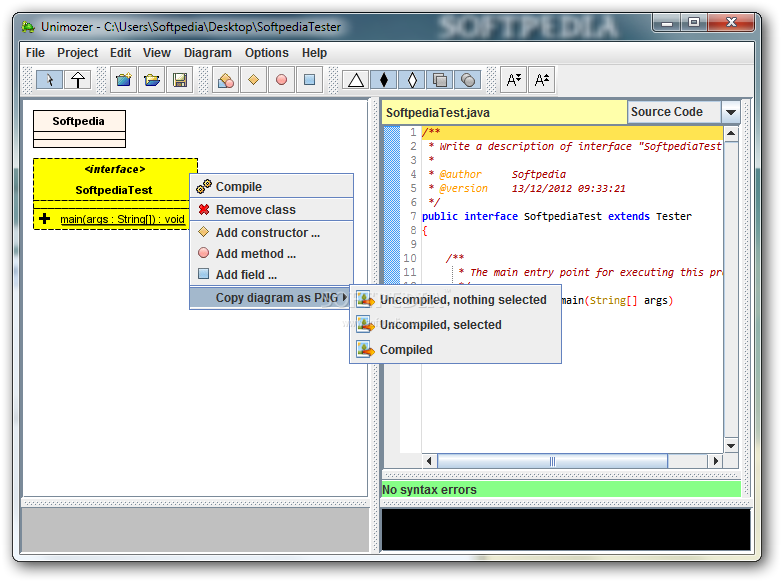Minimize the Unimozer window
Screen dimensions: 782x582
pyautogui.click(x=667, y=22)
